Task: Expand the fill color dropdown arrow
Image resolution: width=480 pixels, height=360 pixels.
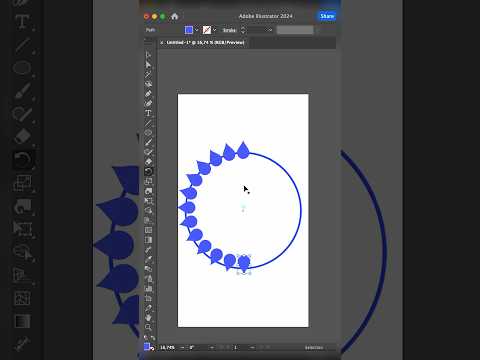Action: click(x=197, y=30)
